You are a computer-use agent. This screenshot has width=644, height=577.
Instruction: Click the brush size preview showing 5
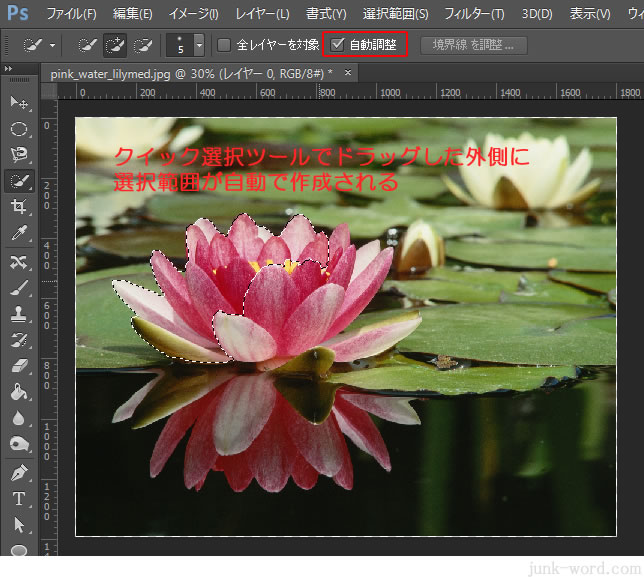point(180,45)
